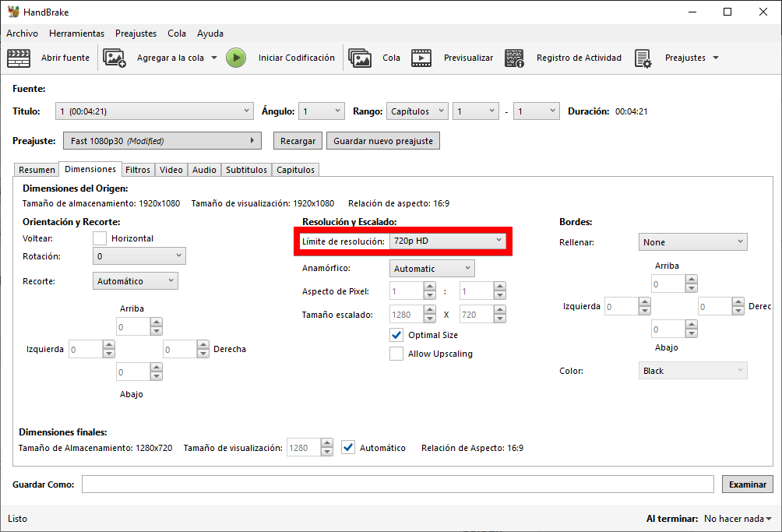The width and height of the screenshot is (782, 532).
Task: Open the Herramientas menu
Action: pos(77,33)
